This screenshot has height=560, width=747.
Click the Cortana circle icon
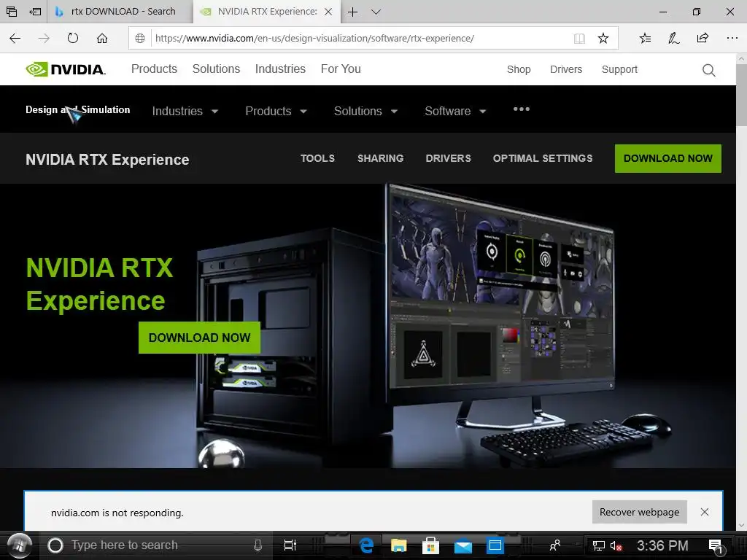pos(55,545)
